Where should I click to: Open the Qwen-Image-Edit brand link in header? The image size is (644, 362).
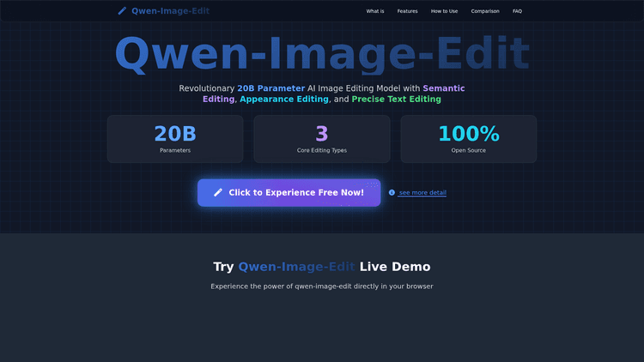click(x=170, y=11)
